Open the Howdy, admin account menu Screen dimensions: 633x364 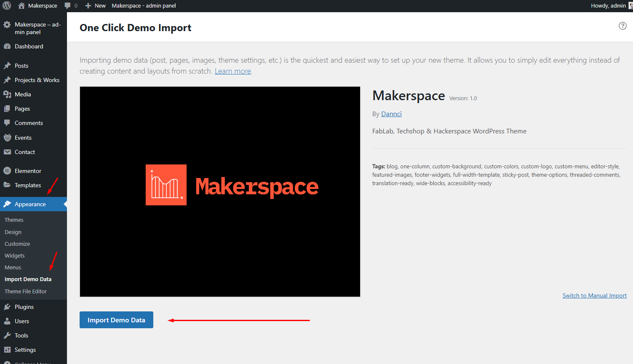click(x=608, y=6)
